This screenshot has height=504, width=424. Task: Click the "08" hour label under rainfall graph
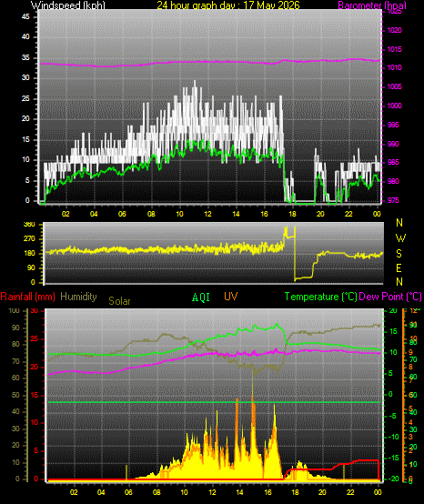156,492
